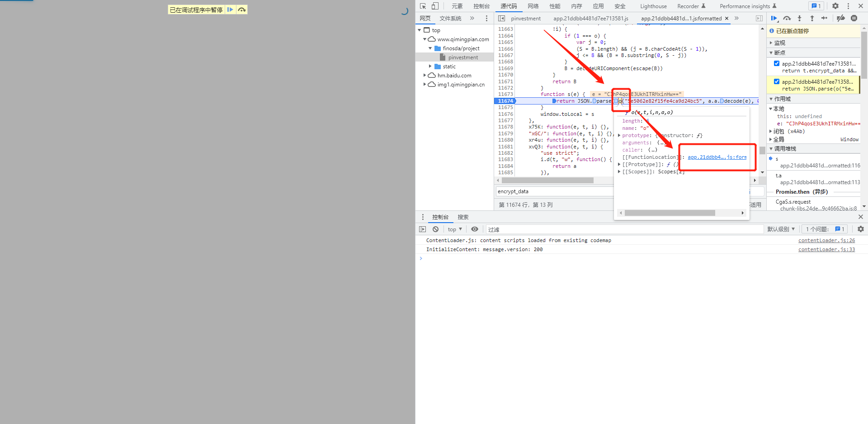868x424 pixels.
Task: Deactivate all breakpoints
Action: pos(840,18)
